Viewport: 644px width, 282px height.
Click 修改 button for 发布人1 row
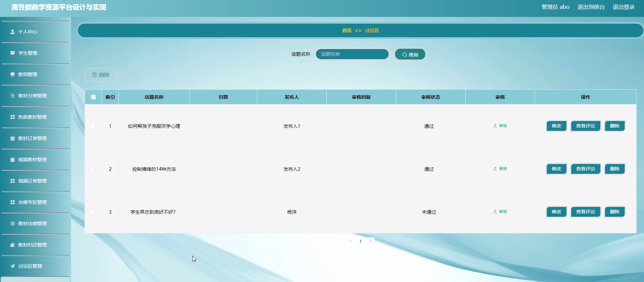556,126
